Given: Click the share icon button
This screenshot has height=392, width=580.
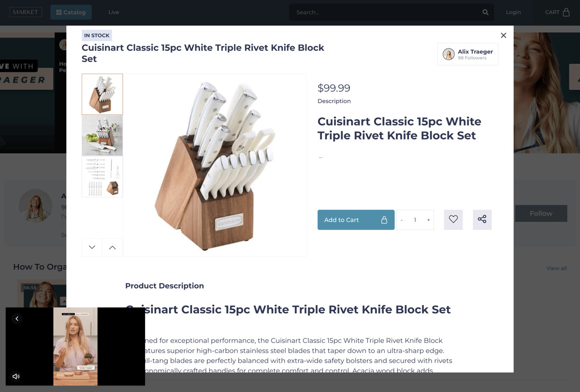Looking at the screenshot, I should (x=482, y=220).
